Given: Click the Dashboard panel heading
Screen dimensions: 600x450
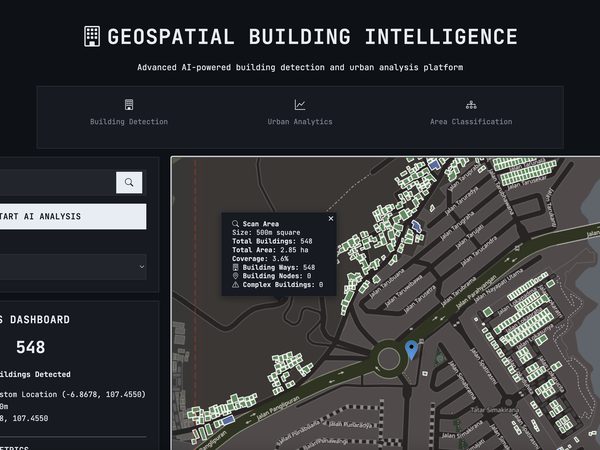Looking at the screenshot, I should click(x=35, y=320).
